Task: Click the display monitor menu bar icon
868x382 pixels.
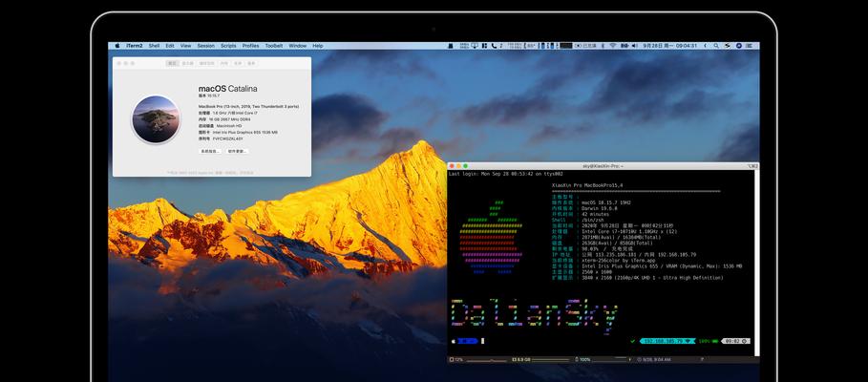Action: point(475,46)
